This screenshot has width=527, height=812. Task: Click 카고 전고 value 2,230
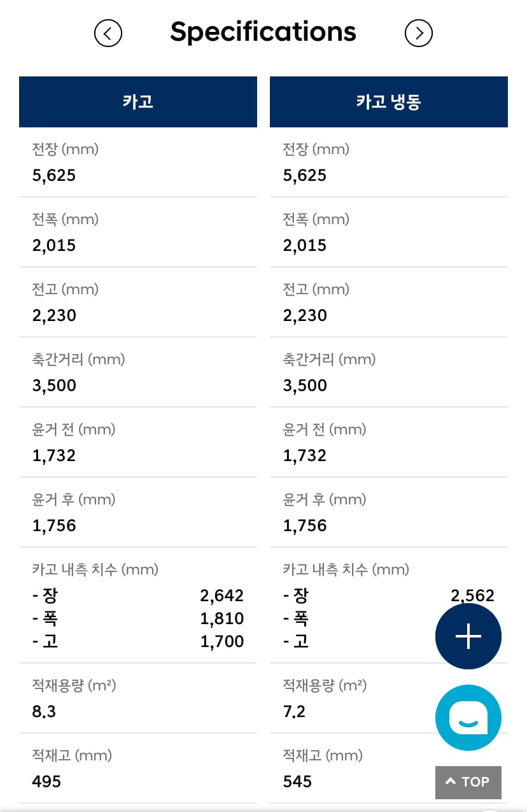tap(54, 316)
